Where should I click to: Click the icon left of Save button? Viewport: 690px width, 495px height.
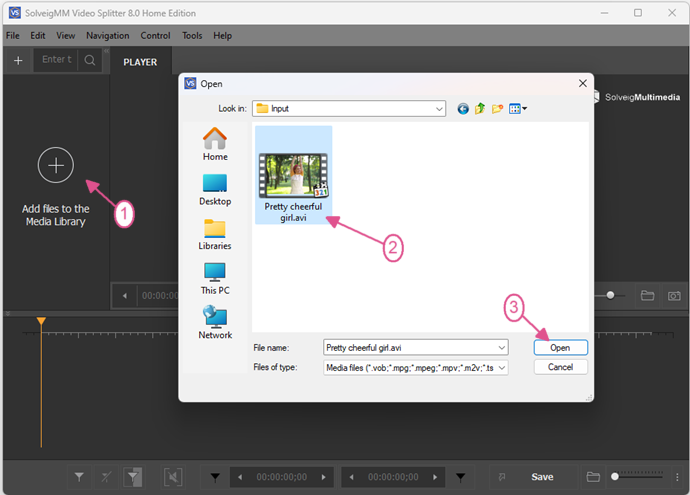pyautogui.click(x=502, y=477)
